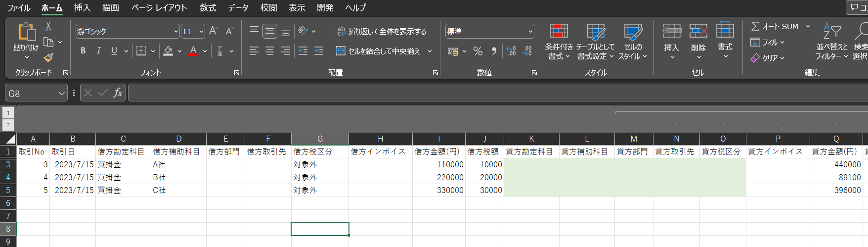The image size is (868, 247).
Task: Click the increase font size icon
Action: (214, 31)
